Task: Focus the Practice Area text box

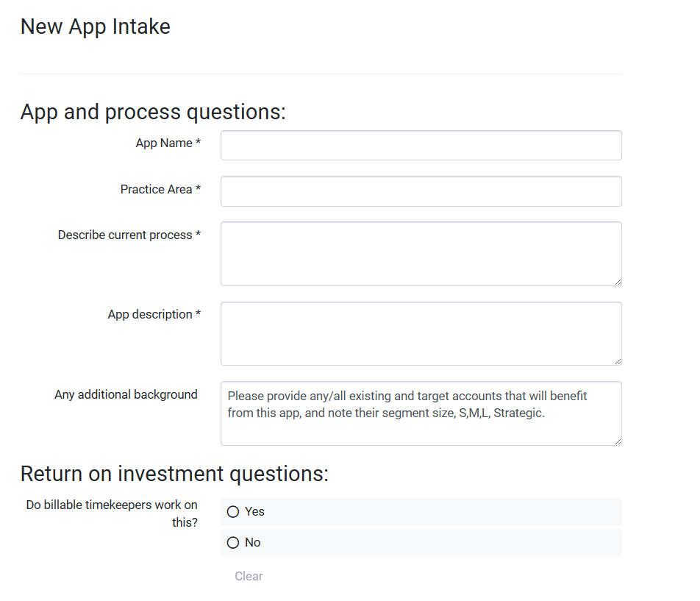Action: pyautogui.click(x=421, y=191)
